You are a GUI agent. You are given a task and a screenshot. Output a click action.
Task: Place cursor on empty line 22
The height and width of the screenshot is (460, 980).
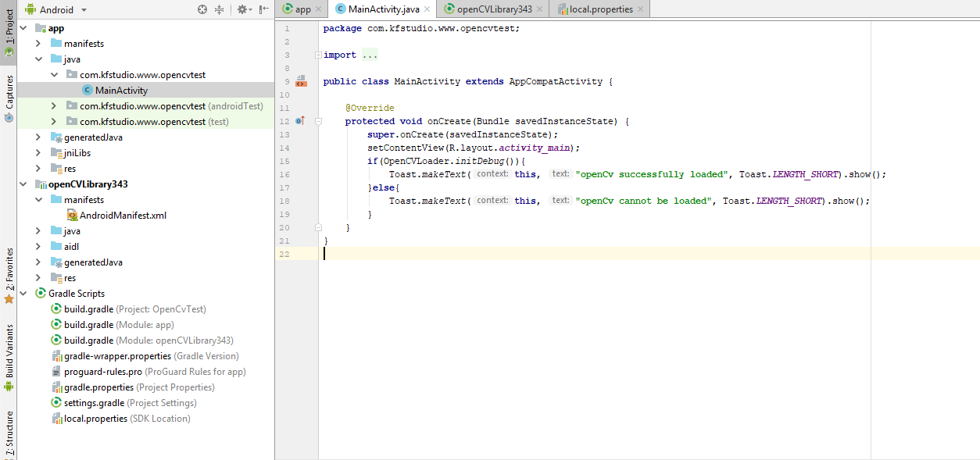tap(649, 254)
